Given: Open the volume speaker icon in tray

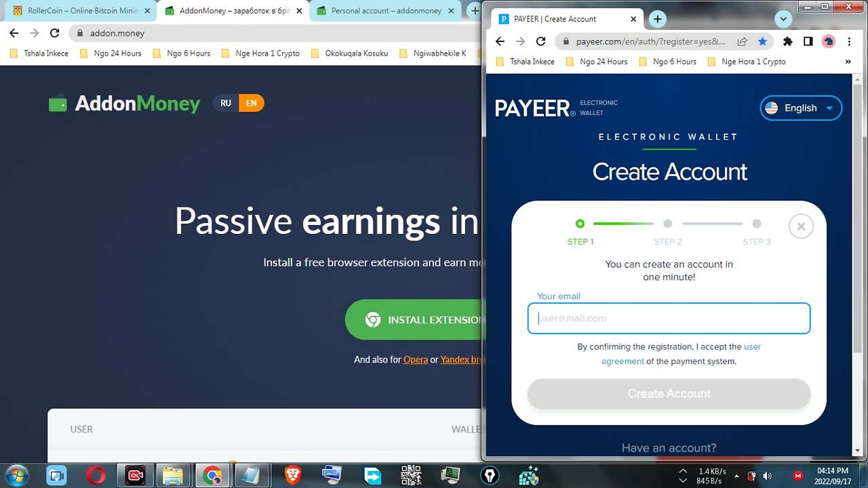Looking at the screenshot, I should click(767, 476).
